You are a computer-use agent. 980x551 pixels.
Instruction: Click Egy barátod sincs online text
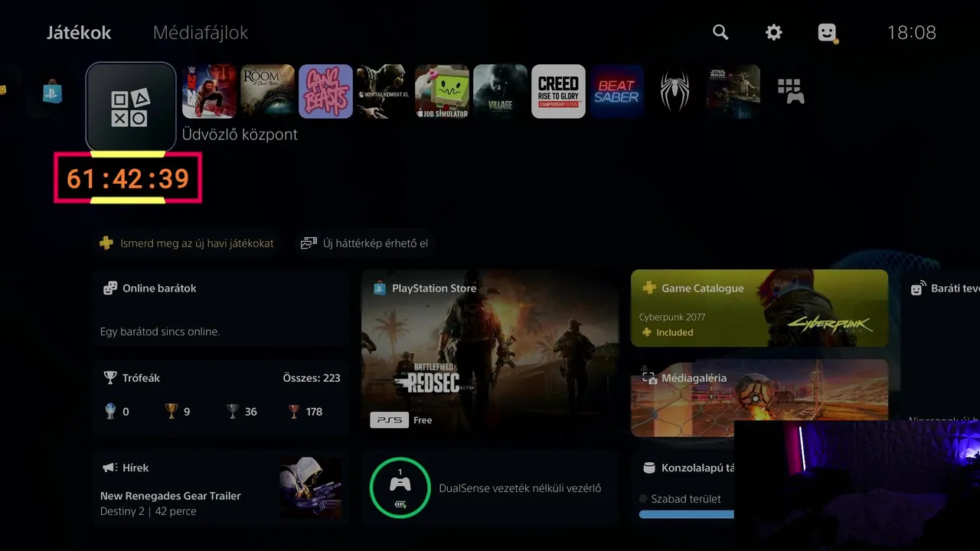pyautogui.click(x=160, y=332)
